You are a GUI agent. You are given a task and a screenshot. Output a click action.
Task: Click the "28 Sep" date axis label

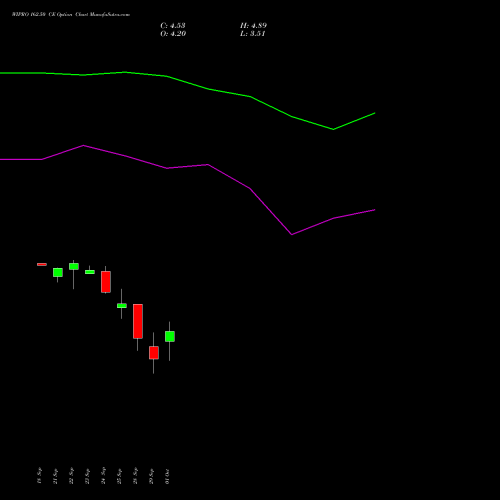click(x=136, y=476)
